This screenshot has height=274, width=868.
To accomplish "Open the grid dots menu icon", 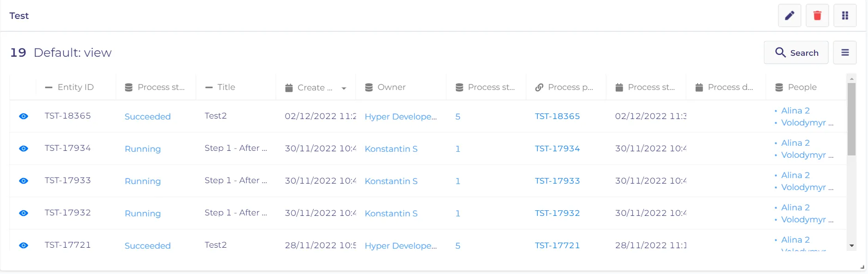I will coord(845,16).
